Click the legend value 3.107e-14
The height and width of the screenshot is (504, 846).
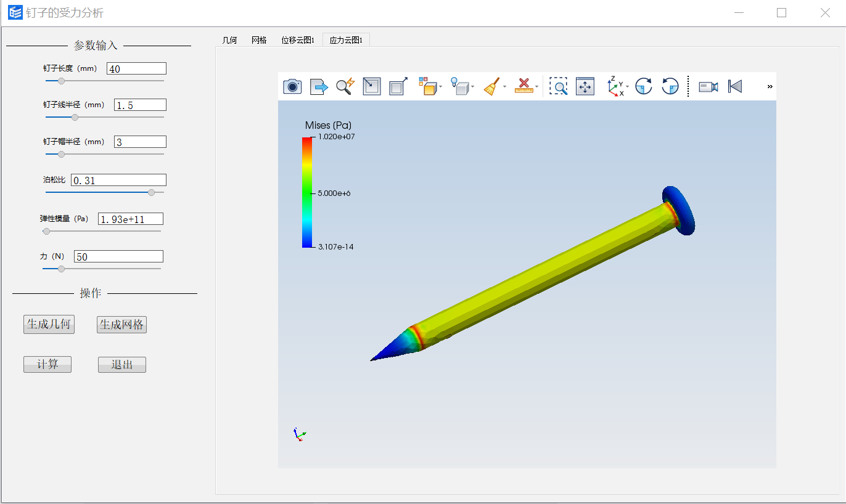336,247
